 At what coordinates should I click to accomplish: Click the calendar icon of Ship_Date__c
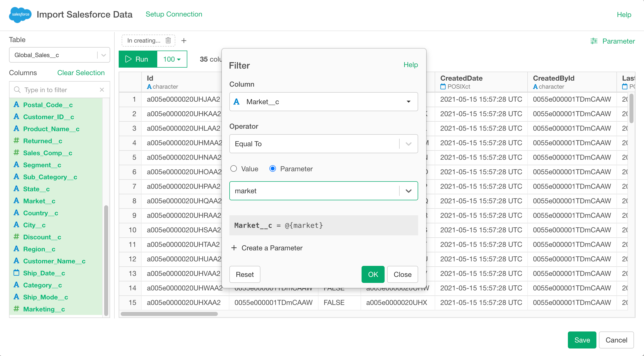pyautogui.click(x=17, y=273)
